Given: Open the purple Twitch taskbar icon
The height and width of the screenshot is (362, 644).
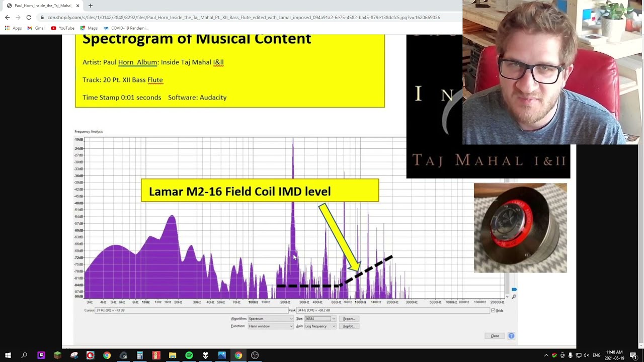Looking at the screenshot, I should tap(41, 355).
